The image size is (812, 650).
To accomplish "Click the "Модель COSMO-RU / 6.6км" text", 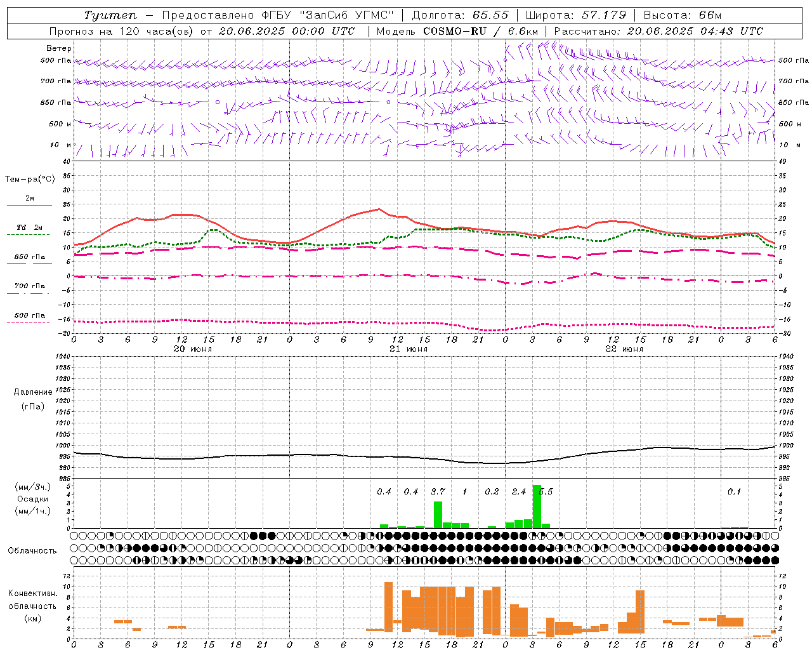I will point(457,31).
